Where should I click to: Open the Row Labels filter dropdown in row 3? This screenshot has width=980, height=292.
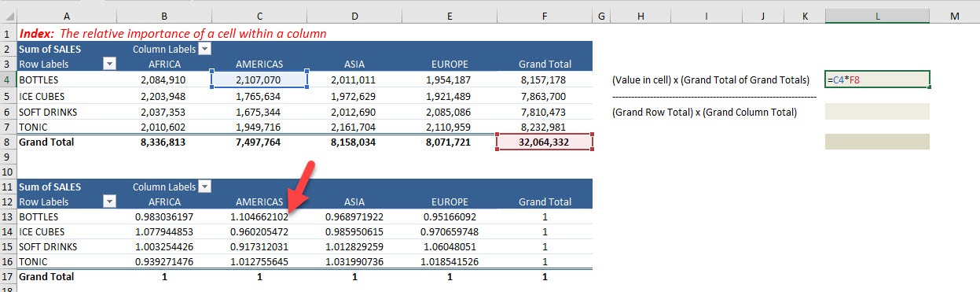(110, 64)
